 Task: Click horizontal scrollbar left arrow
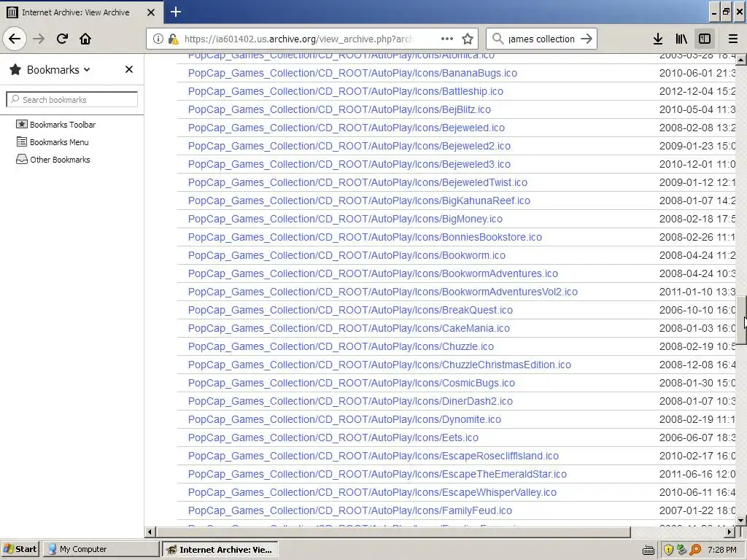tap(150, 532)
